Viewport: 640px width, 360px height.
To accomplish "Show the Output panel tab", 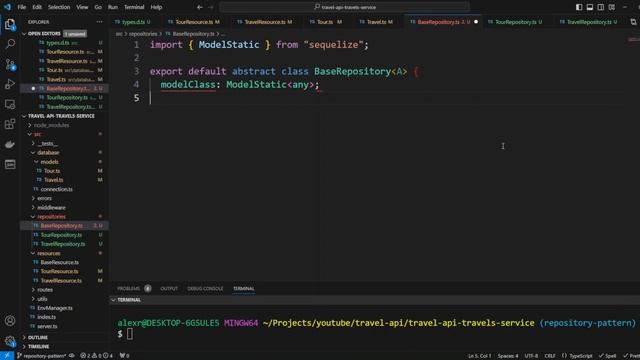I will (x=169, y=289).
